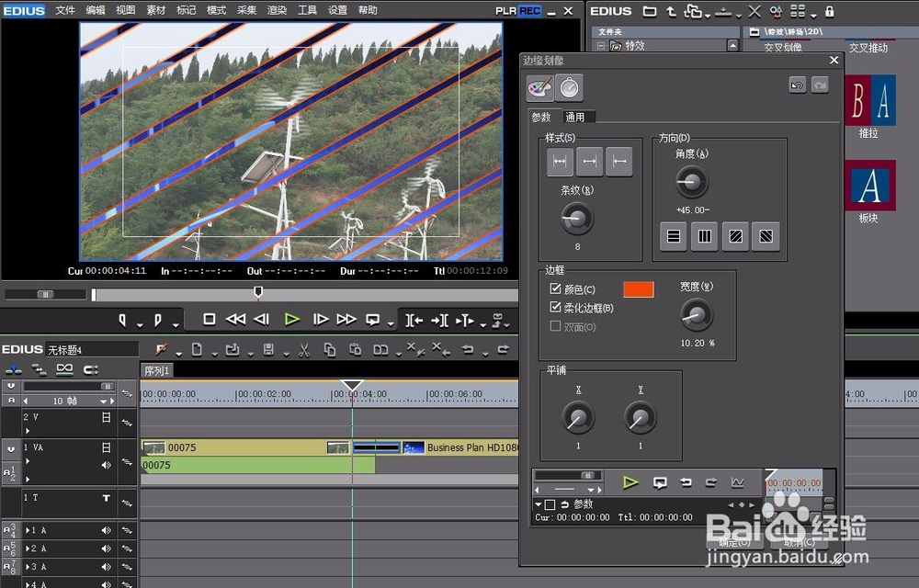Expand the 2 V track triangle
Viewport: 919px width, 588px height.
pyautogui.click(x=27, y=431)
